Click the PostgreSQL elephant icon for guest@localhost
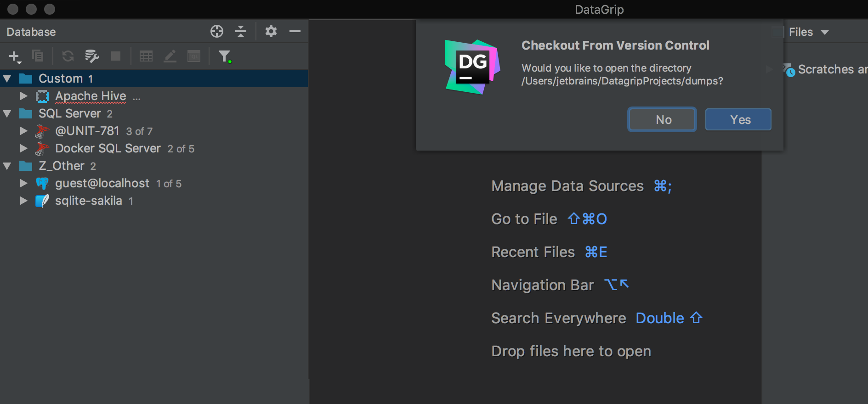Viewport: 868px width, 404px height. point(42,184)
